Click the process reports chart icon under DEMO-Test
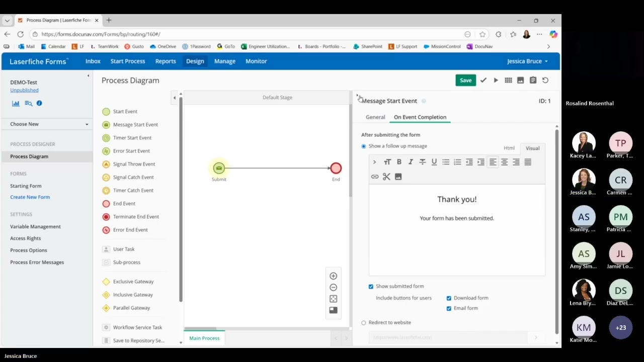Viewport: 644px width, 362px height. (x=16, y=103)
